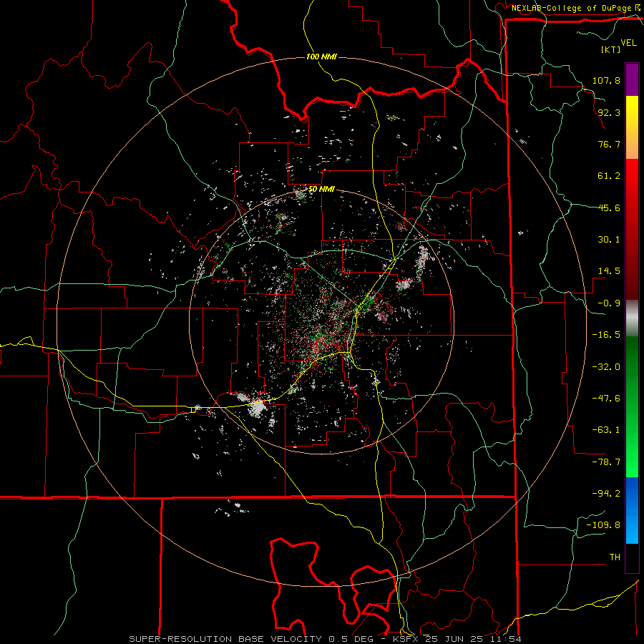The image size is (644, 644).
Task: Select the -16.5 legend value
Action: 606,334
